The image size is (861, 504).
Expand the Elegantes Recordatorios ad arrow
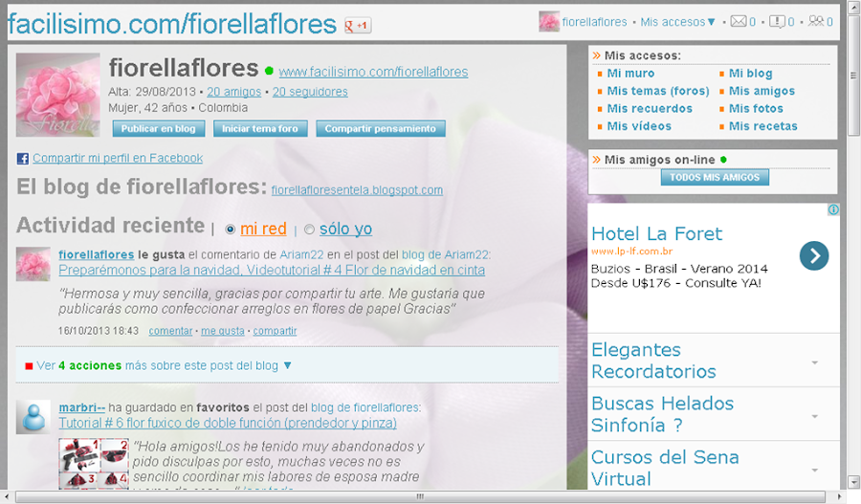tap(815, 362)
